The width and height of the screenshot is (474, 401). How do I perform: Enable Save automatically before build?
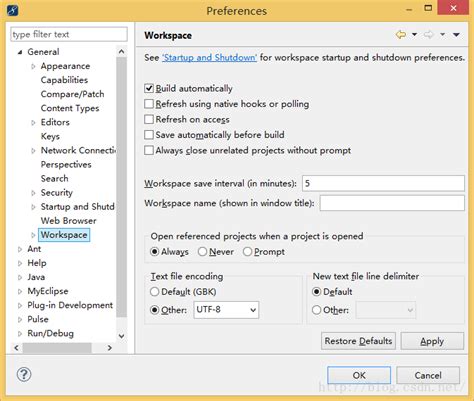click(149, 135)
